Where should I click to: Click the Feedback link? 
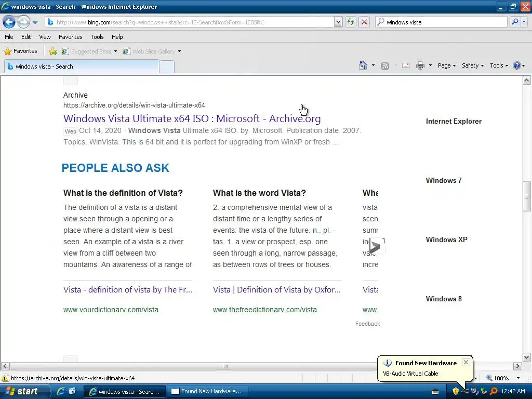coord(367,324)
